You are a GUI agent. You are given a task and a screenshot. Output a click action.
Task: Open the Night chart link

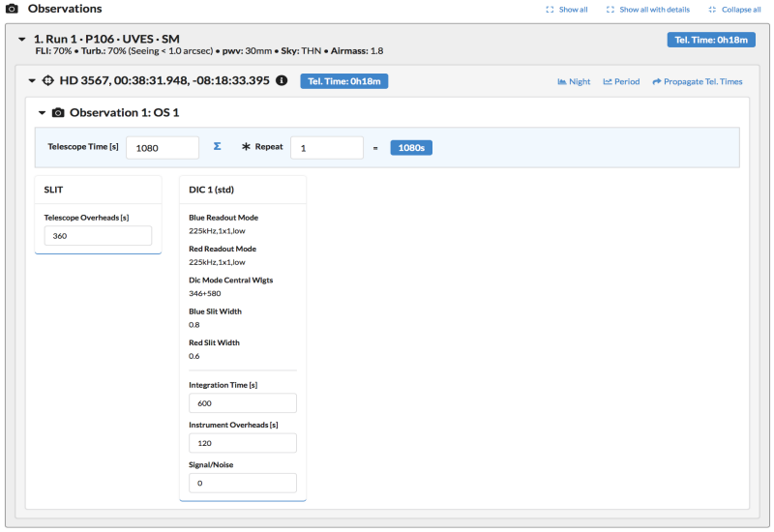574,82
